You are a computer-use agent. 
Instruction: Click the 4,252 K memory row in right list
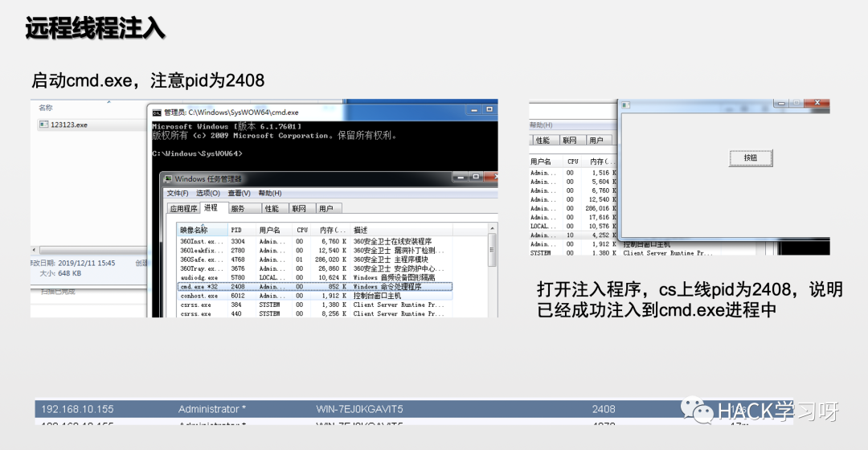pyautogui.click(x=574, y=235)
